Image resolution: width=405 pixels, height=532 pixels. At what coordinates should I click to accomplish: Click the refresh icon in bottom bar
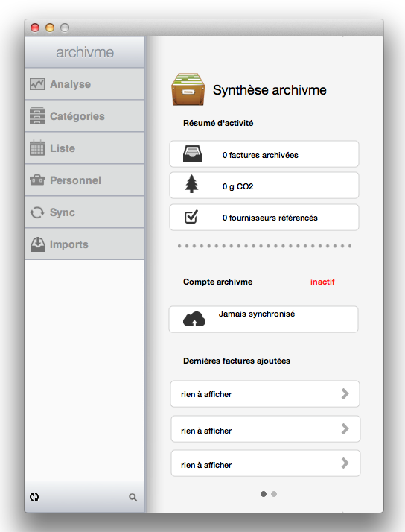click(34, 497)
